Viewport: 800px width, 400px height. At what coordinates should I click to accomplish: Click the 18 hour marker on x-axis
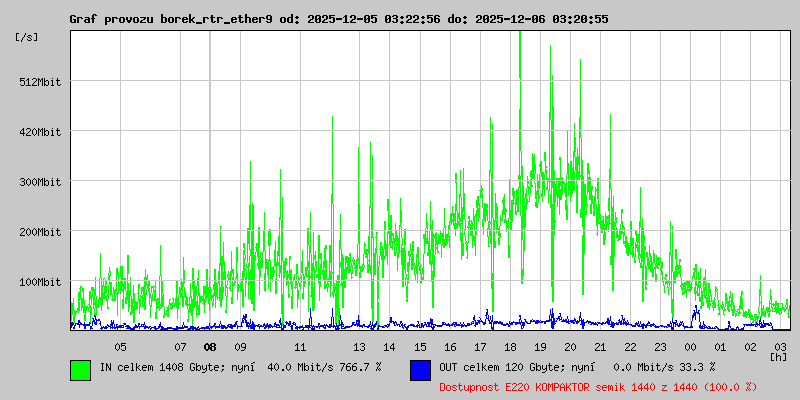[510, 347]
